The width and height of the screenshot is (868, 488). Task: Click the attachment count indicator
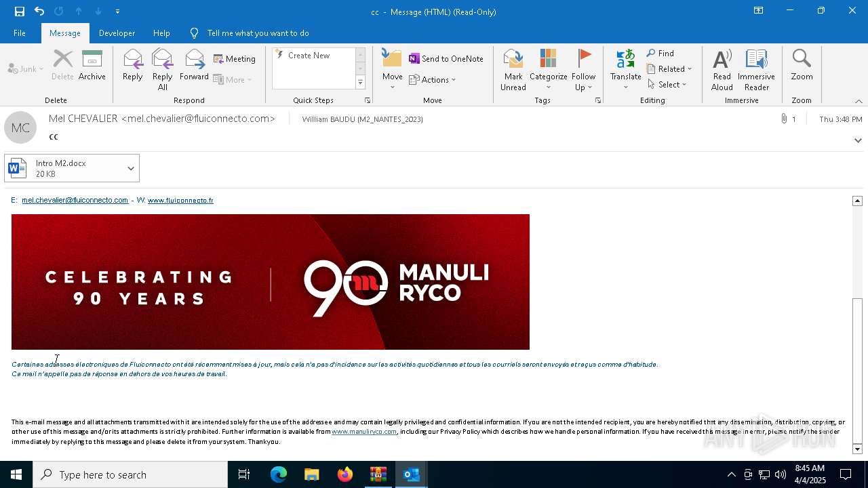[789, 119]
